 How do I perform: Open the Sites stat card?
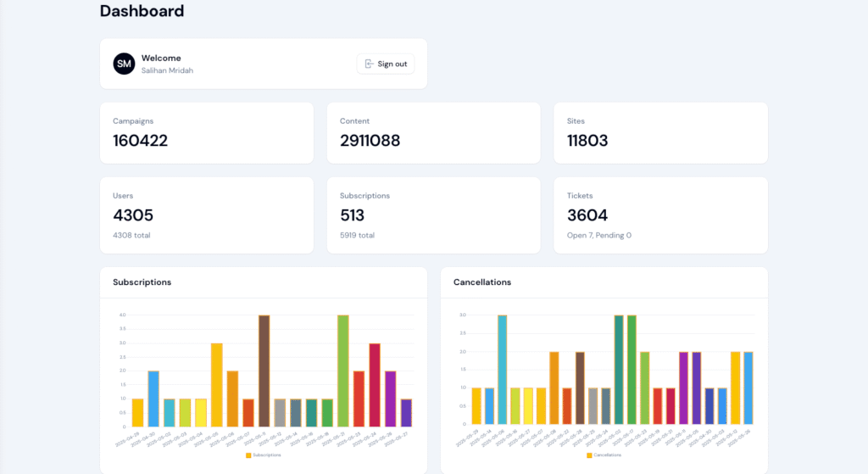660,133
